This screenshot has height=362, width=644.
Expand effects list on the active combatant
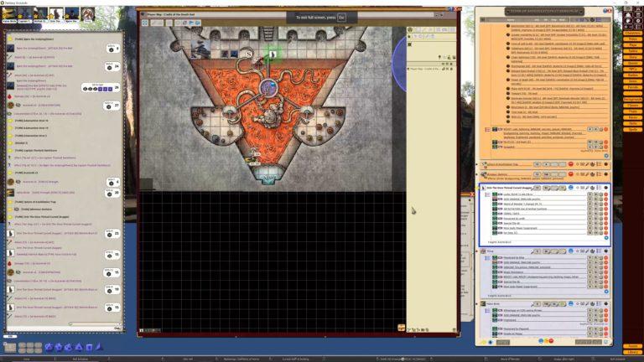pos(599,188)
